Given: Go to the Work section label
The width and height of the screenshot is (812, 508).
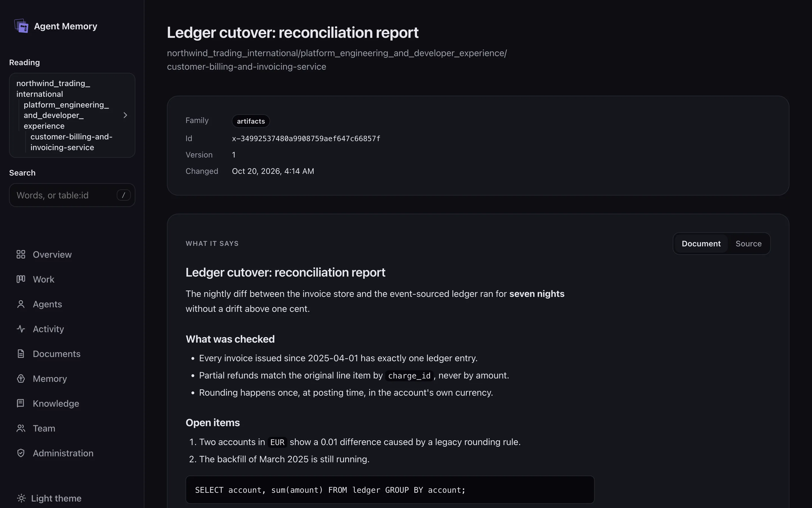Looking at the screenshot, I should (44, 279).
